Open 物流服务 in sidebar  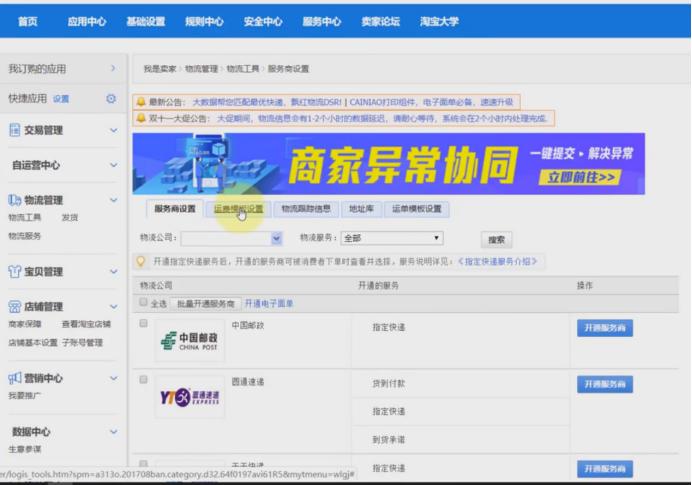(x=25, y=236)
